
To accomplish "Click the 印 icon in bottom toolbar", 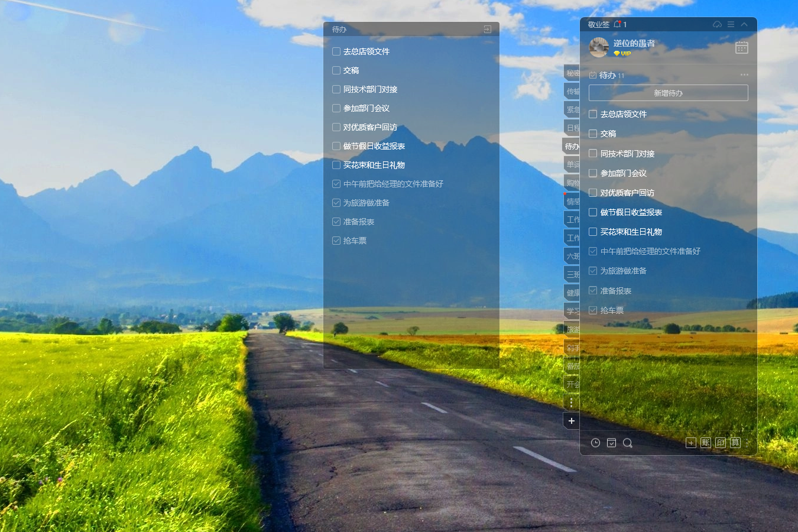I will 720,443.
